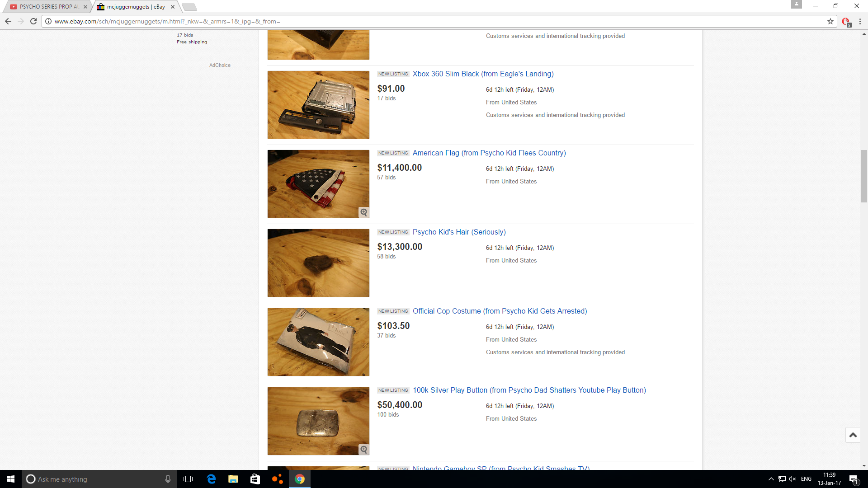Click the AdChoice link
Image resolution: width=868 pixels, height=488 pixels.
pos(220,65)
